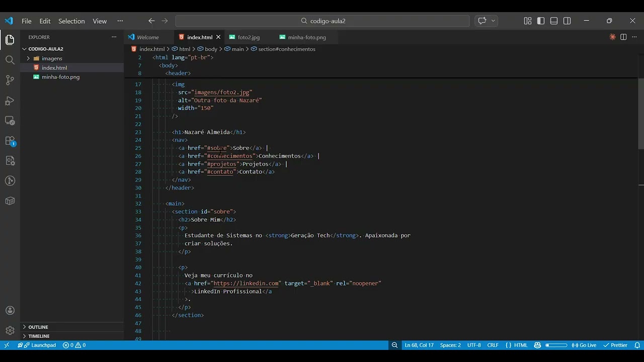Click the Prettier status item
This screenshot has height=362, width=644.
coord(615,345)
